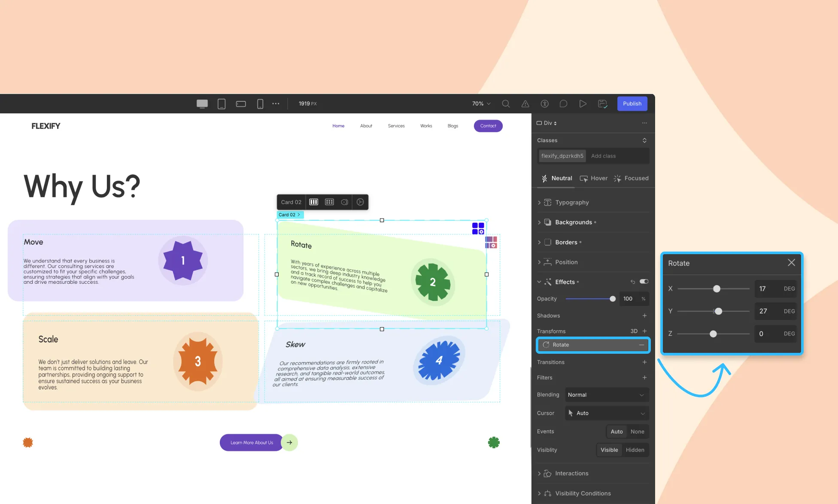Open the Home nav item
This screenshot has height=504, width=838.
(338, 126)
